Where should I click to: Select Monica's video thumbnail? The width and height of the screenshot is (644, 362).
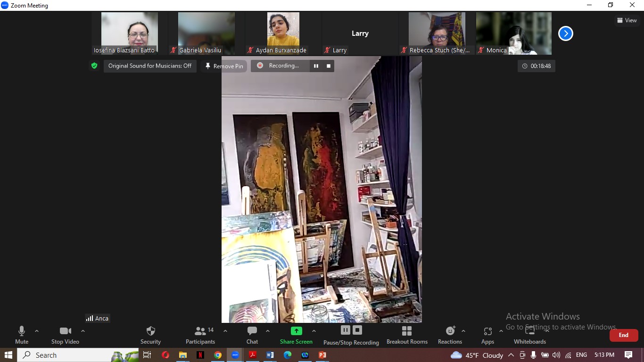click(514, 33)
